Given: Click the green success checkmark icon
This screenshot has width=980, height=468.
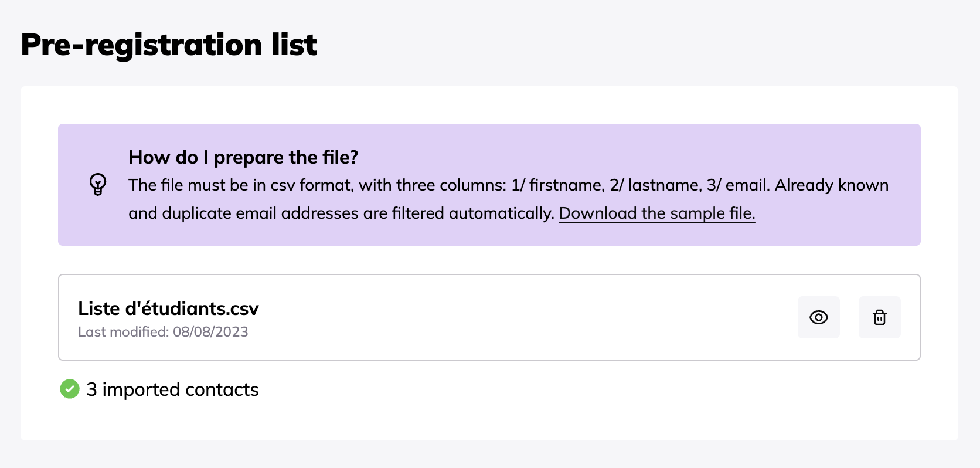Looking at the screenshot, I should pos(70,389).
